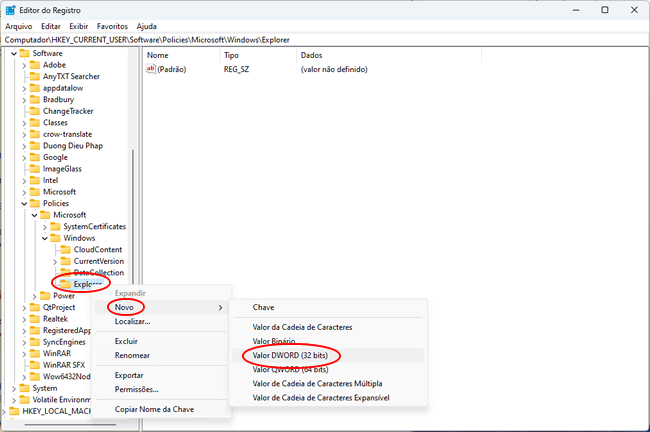Expand the System key node
Viewport: 650px width, 432px height.
click(x=14, y=388)
